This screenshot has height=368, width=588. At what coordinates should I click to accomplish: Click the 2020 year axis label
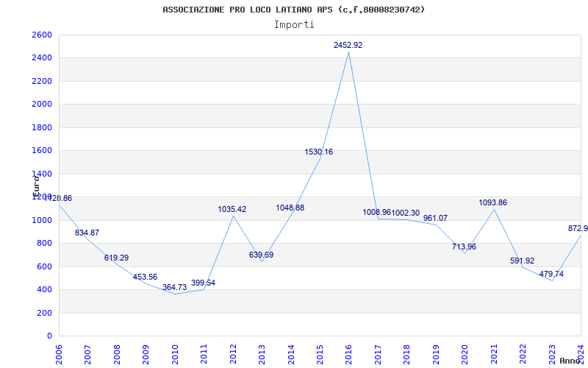point(465,354)
